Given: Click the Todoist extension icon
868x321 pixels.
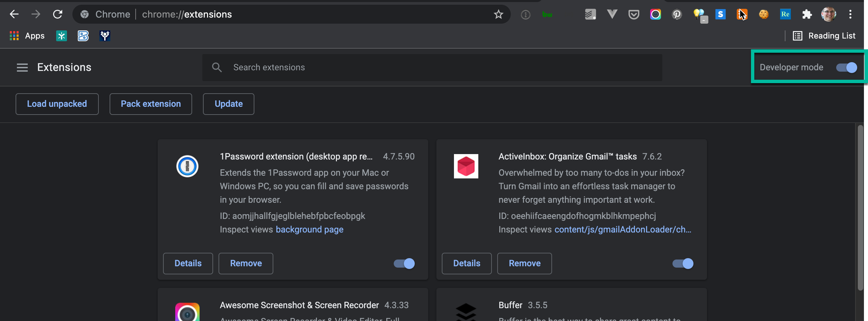Looking at the screenshot, I should click(x=590, y=15).
